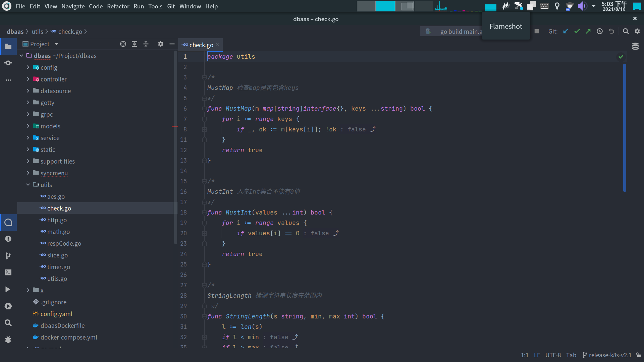Show more tool windows ellipsis
The width and height of the screenshot is (644, 362).
[x=8, y=80]
